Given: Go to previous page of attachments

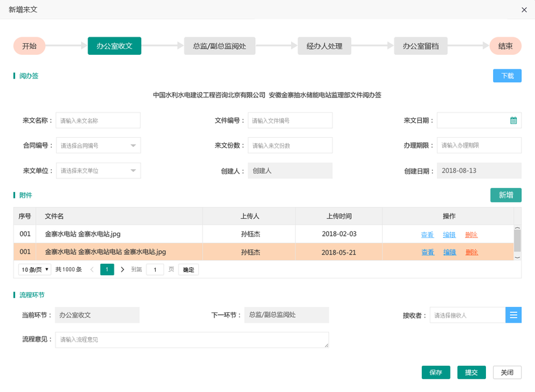Looking at the screenshot, I should click(92, 269).
